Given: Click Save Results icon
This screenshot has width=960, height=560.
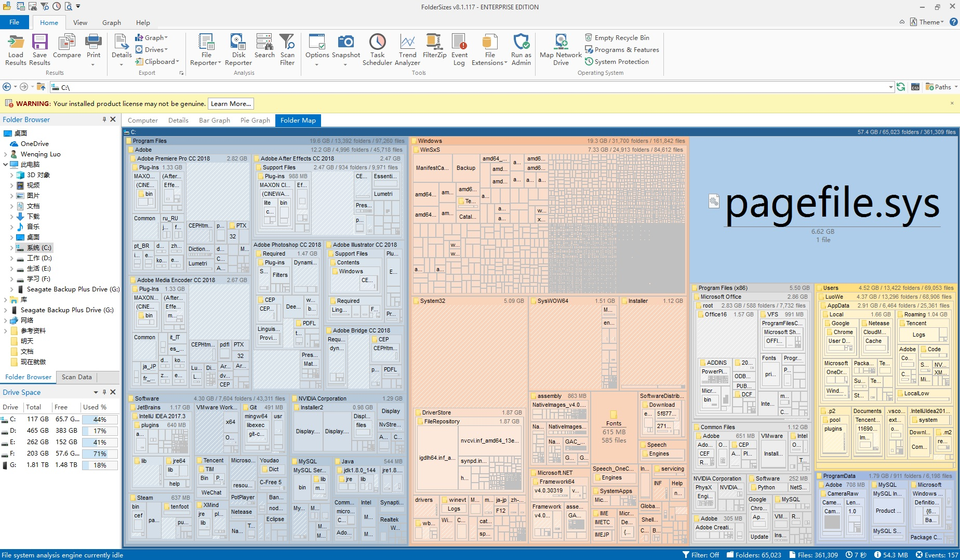Looking at the screenshot, I should coord(39,50).
